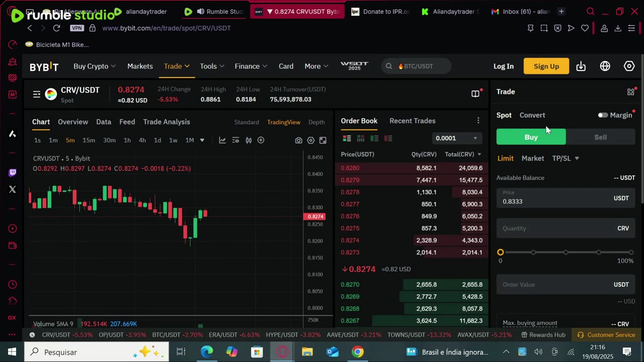Toggle the Margin trading switch
This screenshot has height=362, width=644.
point(603,115)
